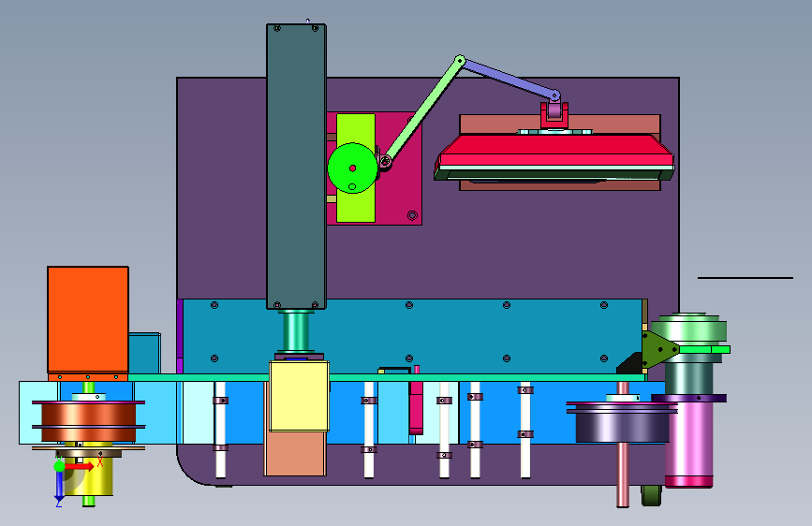Image resolution: width=812 pixels, height=526 pixels.
Task: Select the red X axis arrow
Action: (80, 466)
